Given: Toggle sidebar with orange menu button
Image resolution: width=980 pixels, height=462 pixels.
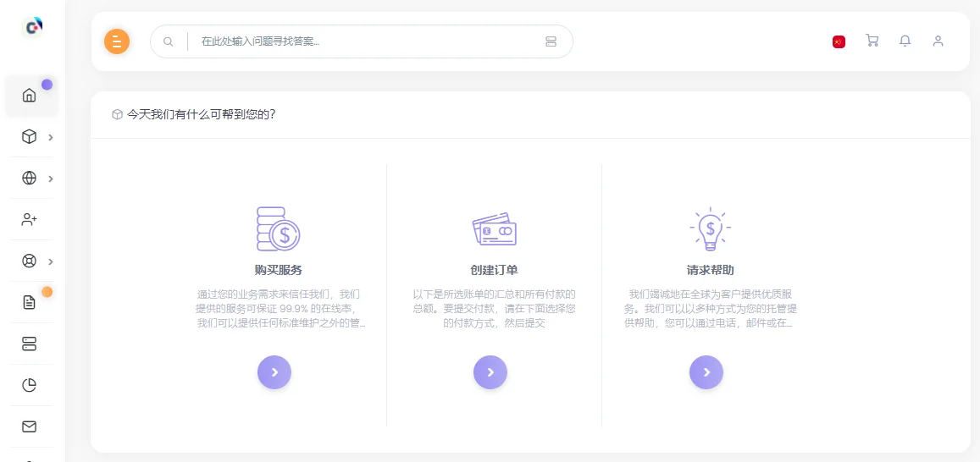Looking at the screenshot, I should (x=117, y=41).
